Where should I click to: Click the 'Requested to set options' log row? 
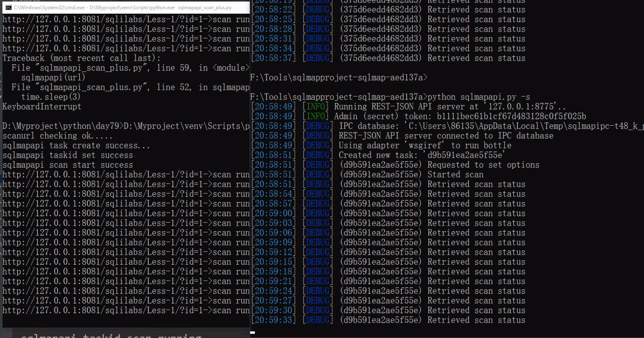coord(395,165)
